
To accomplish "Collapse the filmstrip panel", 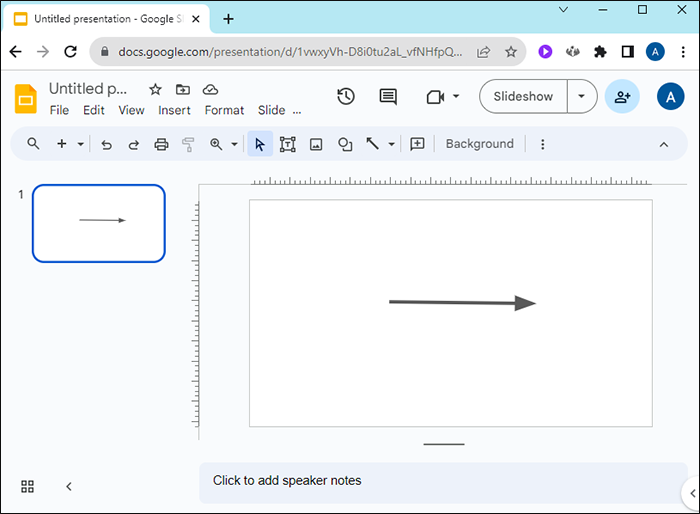I will pyautogui.click(x=69, y=486).
